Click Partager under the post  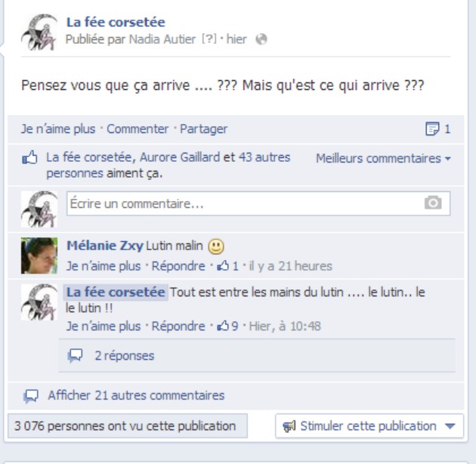coord(203,128)
